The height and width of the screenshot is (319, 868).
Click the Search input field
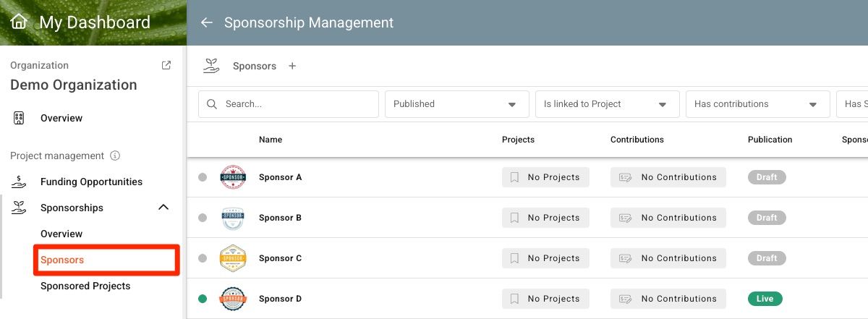289,104
